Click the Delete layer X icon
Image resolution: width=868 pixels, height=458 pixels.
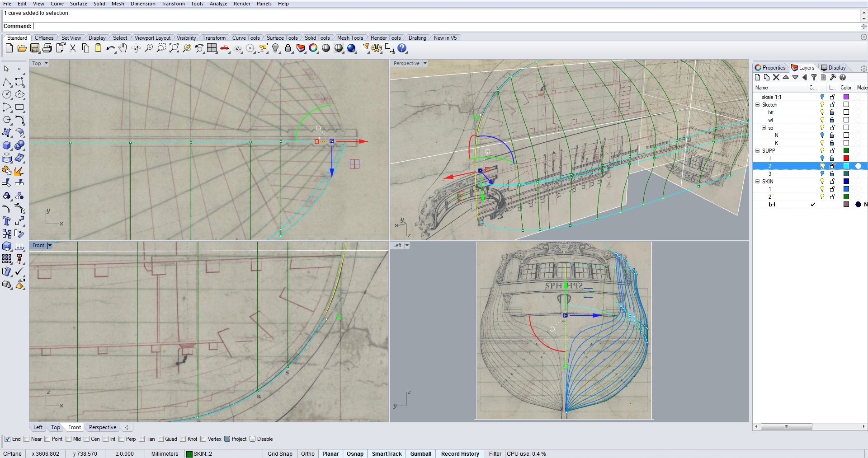tap(776, 78)
